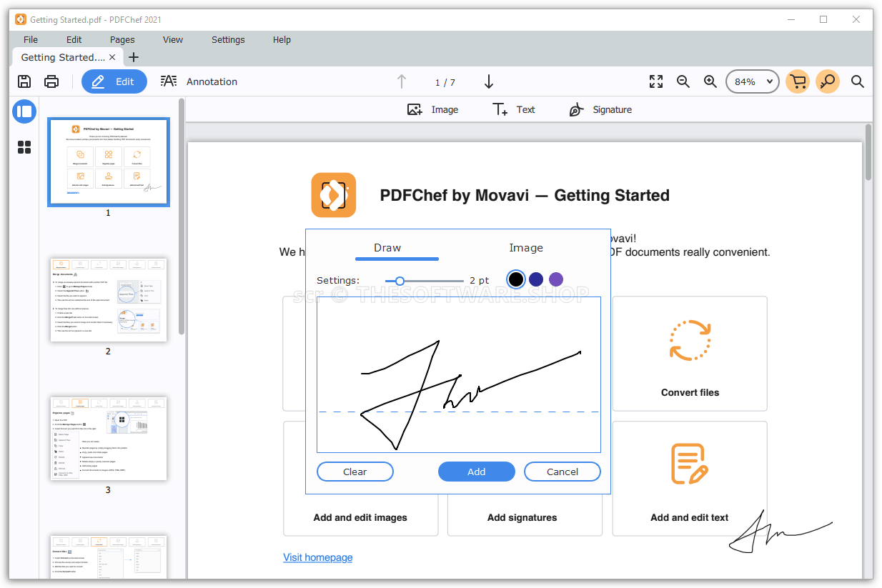Image resolution: width=882 pixels, height=588 pixels.
Task: Go to previous page arrow
Action: pos(402,81)
